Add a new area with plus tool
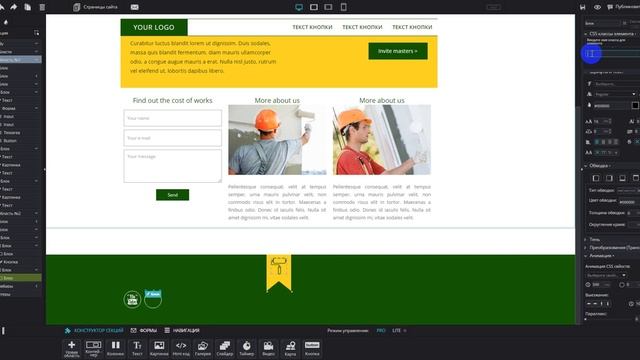This screenshot has height=360, width=640. tap(71, 349)
